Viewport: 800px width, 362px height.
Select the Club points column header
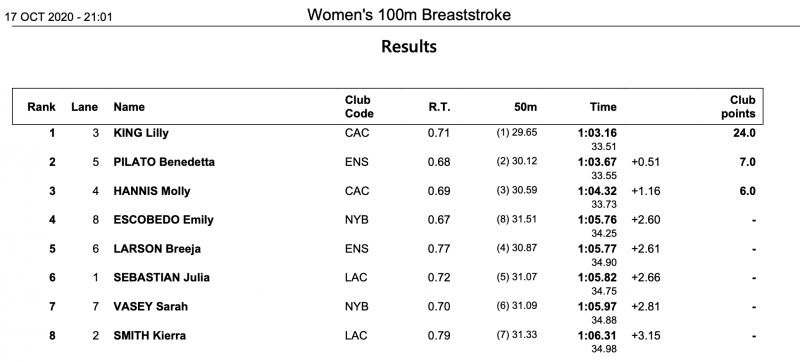(x=738, y=107)
